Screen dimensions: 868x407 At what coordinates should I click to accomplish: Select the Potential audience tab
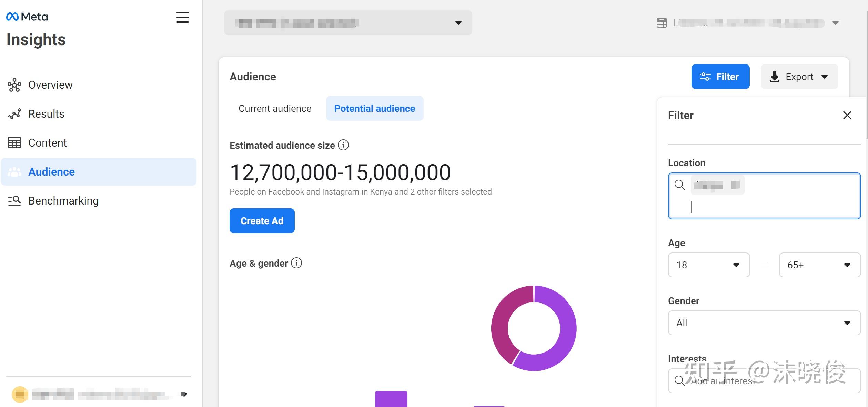pyautogui.click(x=374, y=108)
